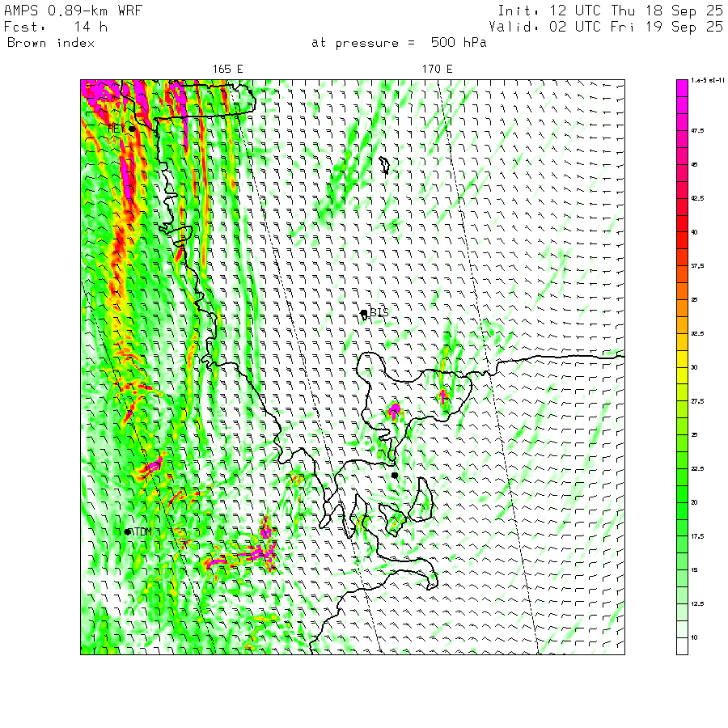Click the TDM station marker dot
The image size is (728, 728).
pyautogui.click(x=128, y=531)
